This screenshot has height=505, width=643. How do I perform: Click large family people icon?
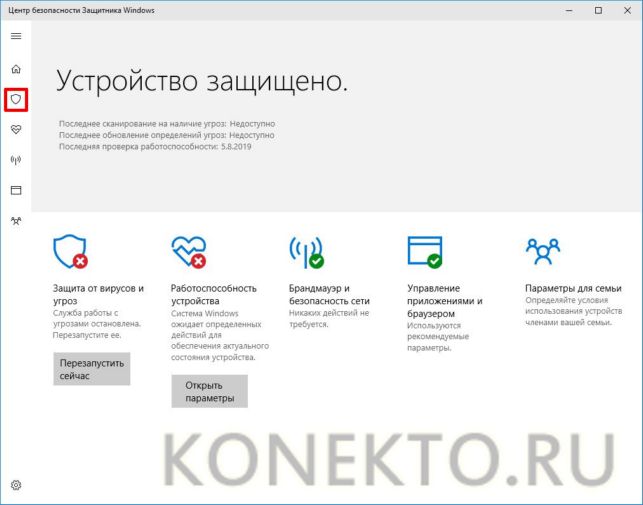[x=543, y=251]
